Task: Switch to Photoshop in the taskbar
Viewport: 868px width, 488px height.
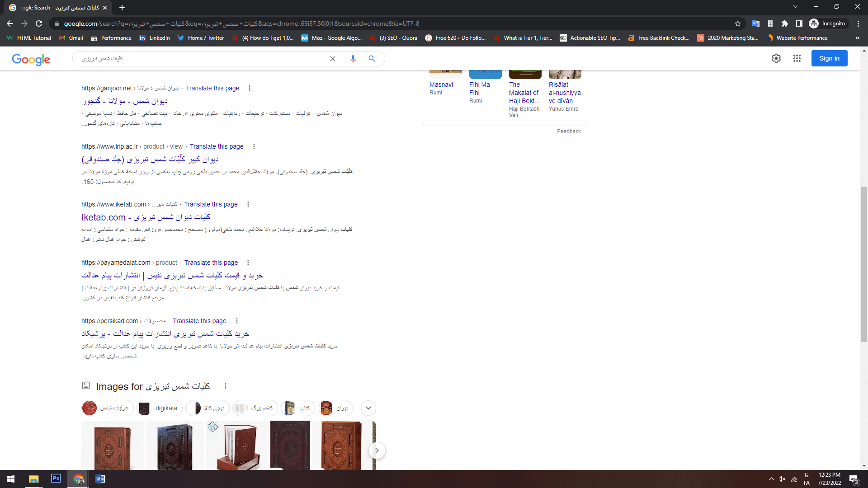Action: (56, 479)
